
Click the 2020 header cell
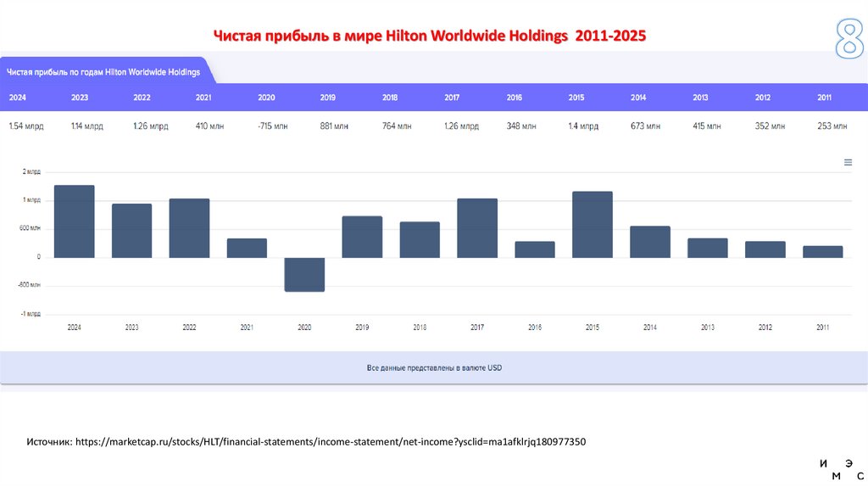[x=266, y=98]
